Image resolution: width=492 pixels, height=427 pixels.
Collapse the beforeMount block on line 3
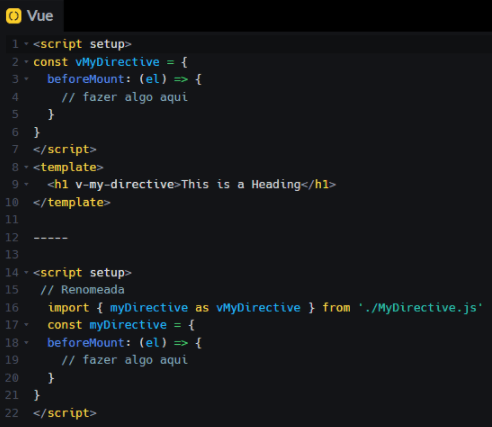(x=26, y=79)
